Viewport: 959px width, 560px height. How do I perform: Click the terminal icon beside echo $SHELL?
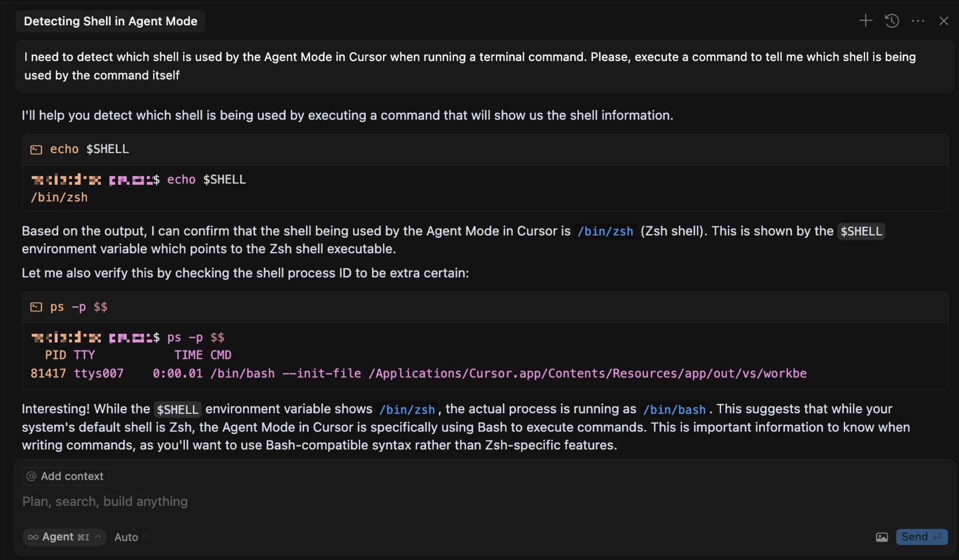coord(36,150)
